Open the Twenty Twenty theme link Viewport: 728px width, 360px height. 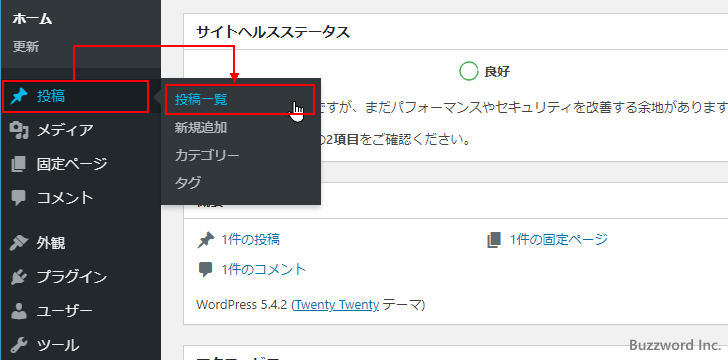(x=337, y=305)
